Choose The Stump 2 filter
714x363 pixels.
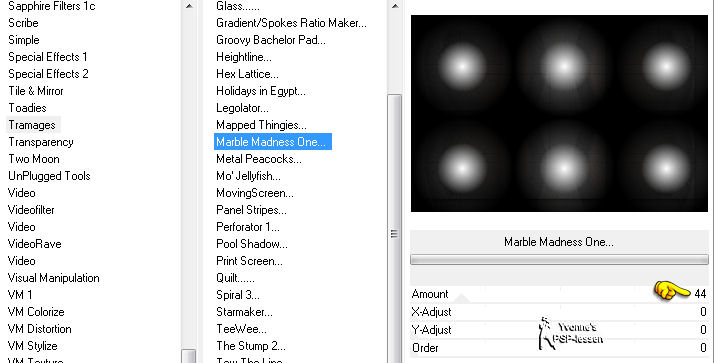click(251, 346)
